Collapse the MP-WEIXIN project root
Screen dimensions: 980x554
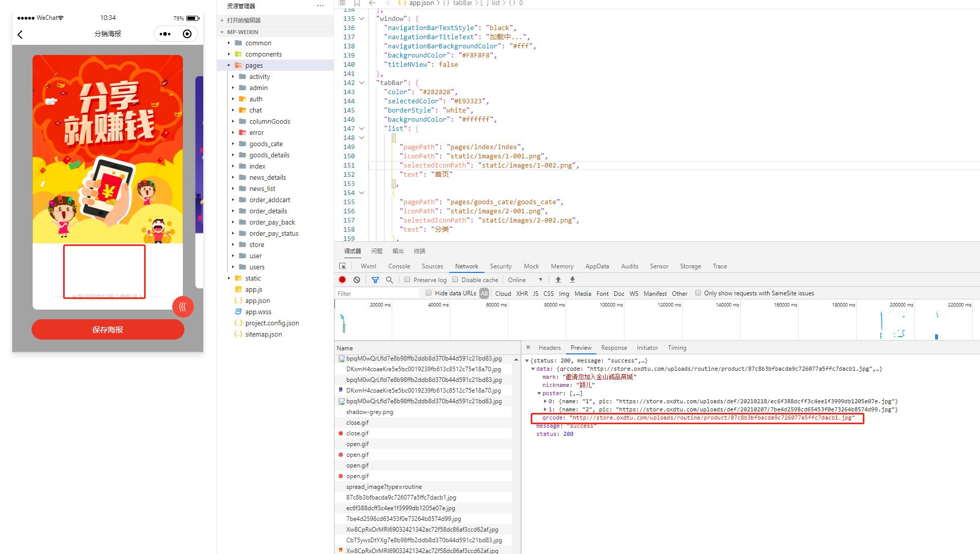[x=242, y=32]
